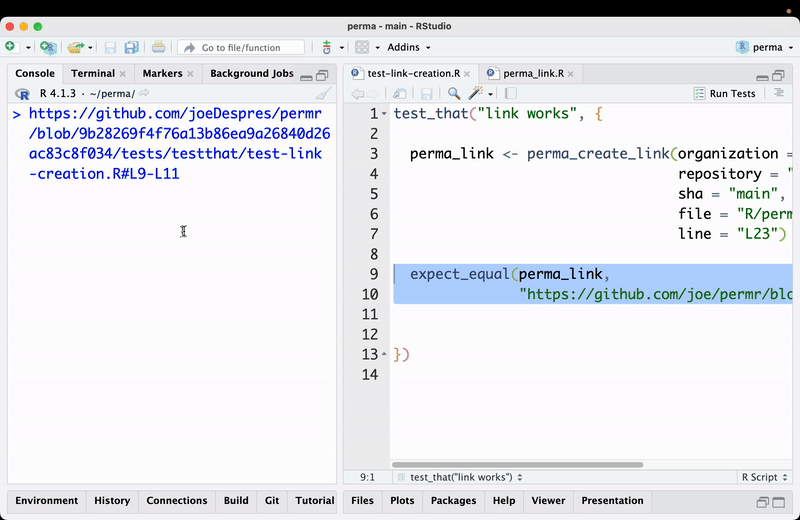Viewport: 800px width, 520px height.
Task: Click the horizontal scrollbar in editor
Action: coord(517,465)
